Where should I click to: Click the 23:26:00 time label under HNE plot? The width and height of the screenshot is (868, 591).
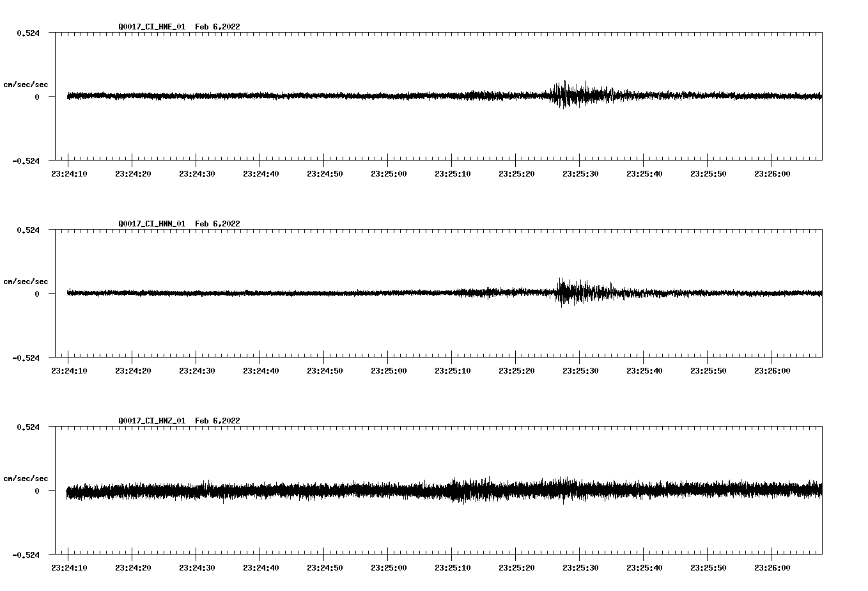(x=772, y=174)
